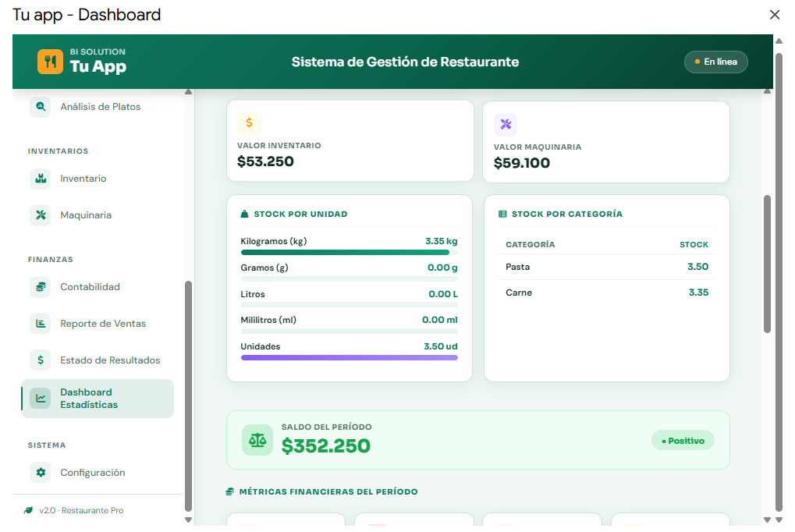Image resolution: width=795 pixels, height=532 pixels.
Task: Click the 3.50 ud value
Action: (x=441, y=346)
